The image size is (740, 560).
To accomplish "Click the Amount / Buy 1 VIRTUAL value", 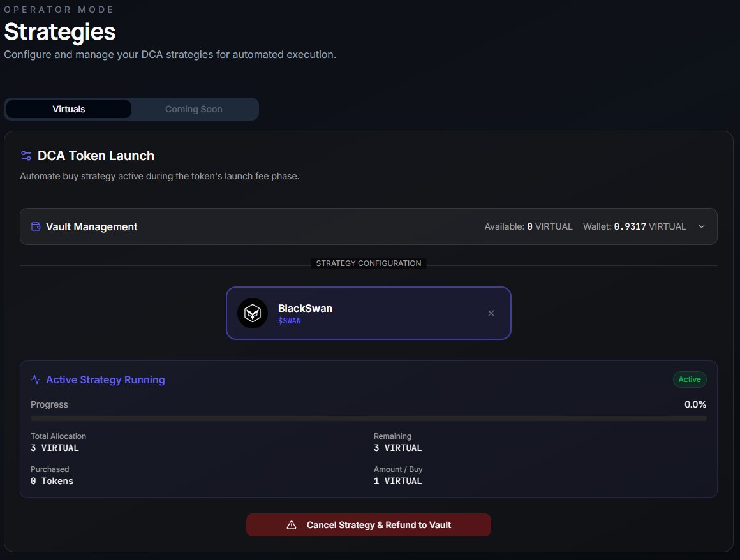I will pos(398,481).
